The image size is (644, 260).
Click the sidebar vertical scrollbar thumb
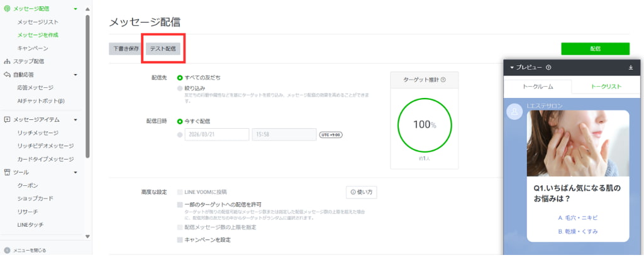pyautogui.click(x=87, y=86)
